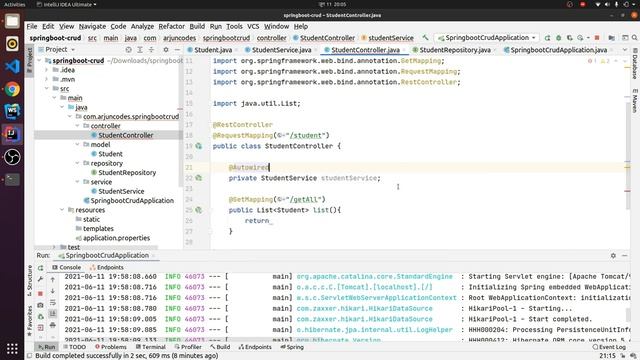
Task: Toggle tool window bars icon in status bar
Action: [29, 356]
